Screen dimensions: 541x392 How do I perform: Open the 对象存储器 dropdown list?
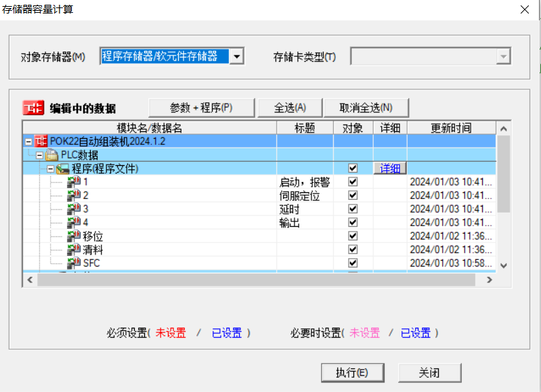pos(236,57)
